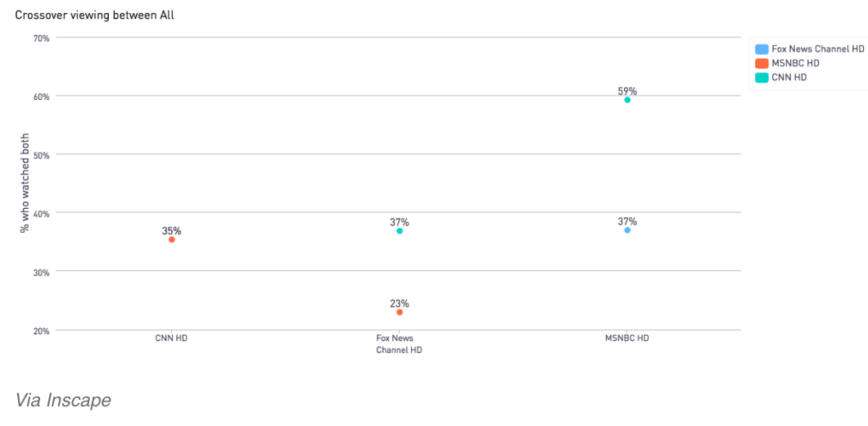Image resolution: width=868 pixels, height=426 pixels.
Task: Toggle the Fox News Channel HD legend label
Action: click(x=817, y=49)
